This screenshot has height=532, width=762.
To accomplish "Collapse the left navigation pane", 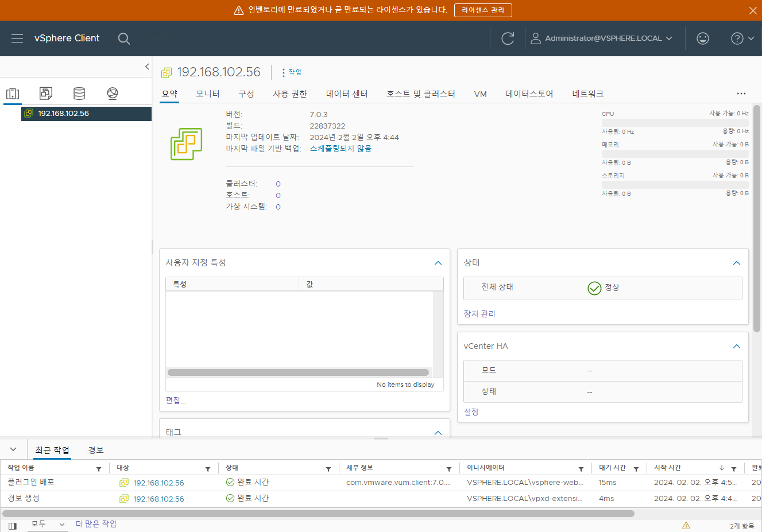I will point(147,67).
